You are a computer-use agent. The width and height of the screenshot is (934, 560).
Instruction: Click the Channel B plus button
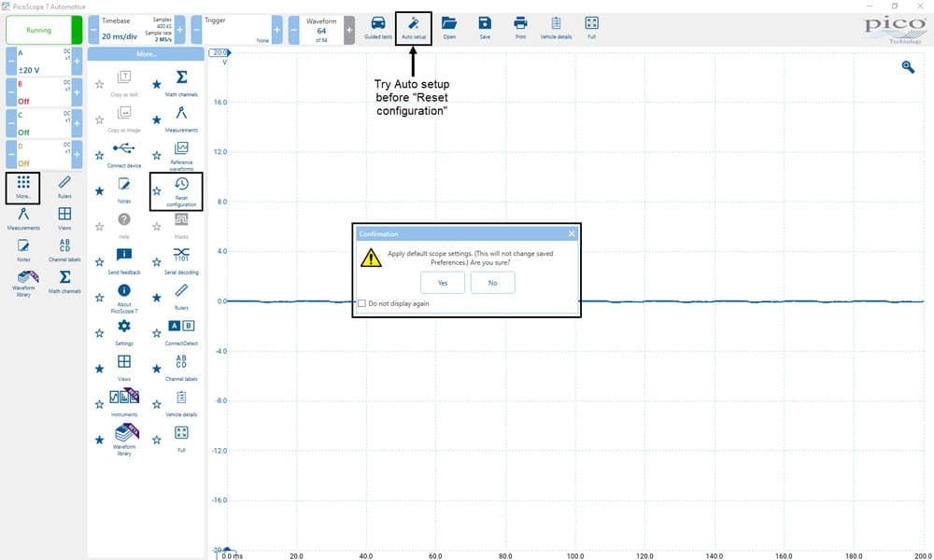click(77, 91)
